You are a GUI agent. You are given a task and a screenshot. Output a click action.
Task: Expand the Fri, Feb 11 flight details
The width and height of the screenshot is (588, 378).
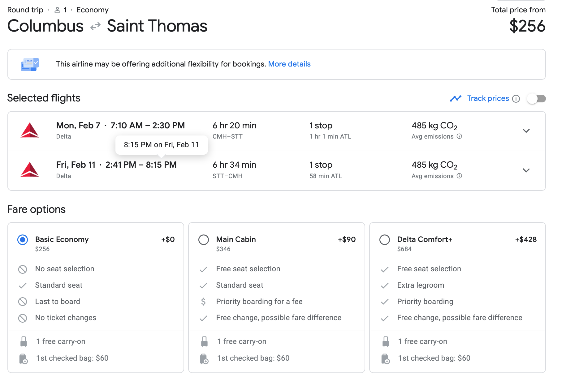[x=526, y=170]
